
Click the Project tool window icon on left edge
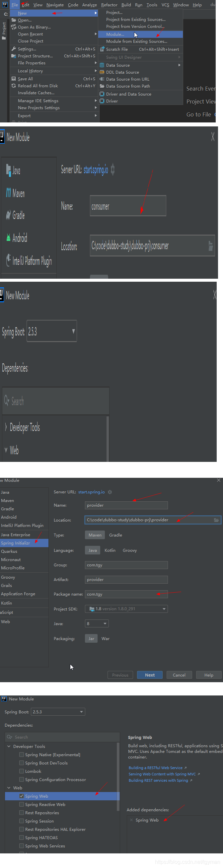point(4,38)
